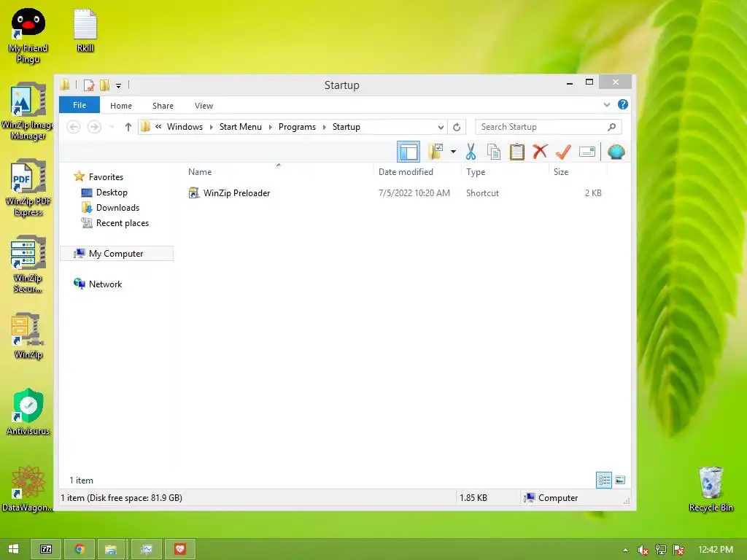Select WinZip PDF Express desktop icon
This screenshot has height=560, width=747.
pos(28,187)
